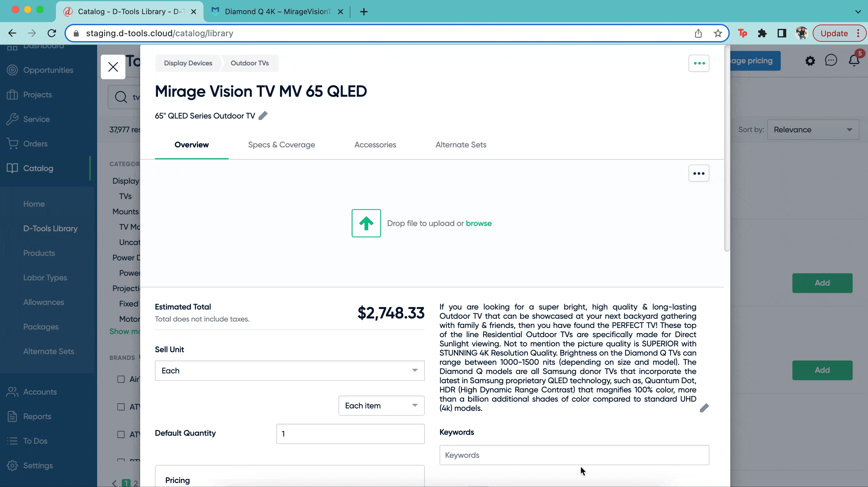Click the Outdoor TVs breadcrumb

click(250, 63)
